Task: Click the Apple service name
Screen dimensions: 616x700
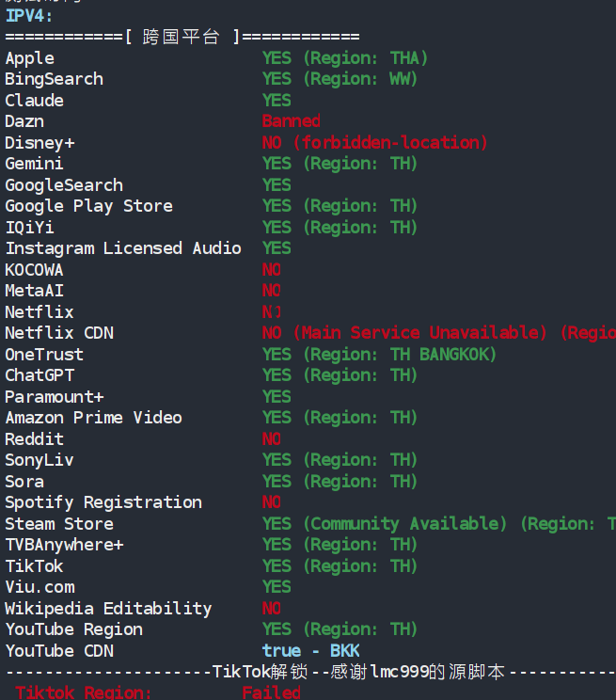Action: 29,58
